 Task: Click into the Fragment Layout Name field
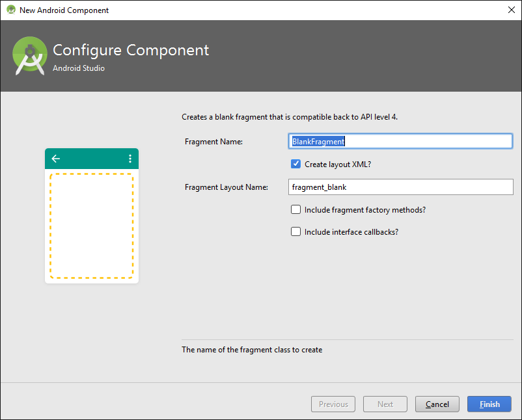point(400,187)
